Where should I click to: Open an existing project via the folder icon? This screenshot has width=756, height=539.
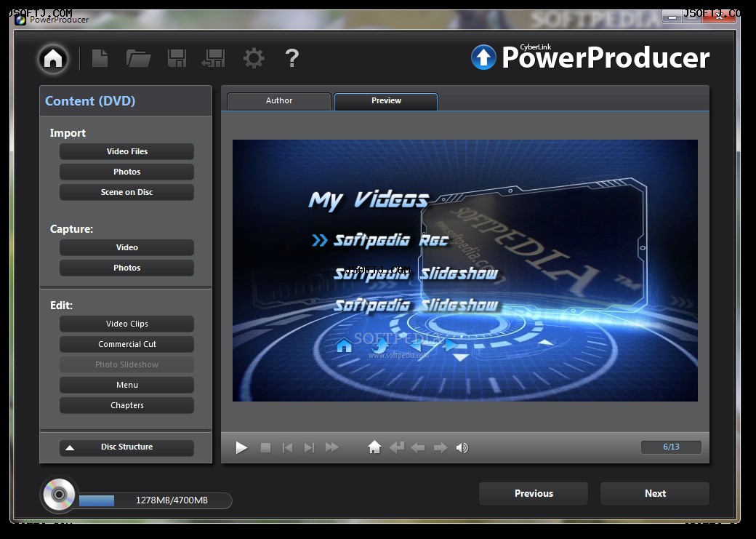pyautogui.click(x=138, y=58)
